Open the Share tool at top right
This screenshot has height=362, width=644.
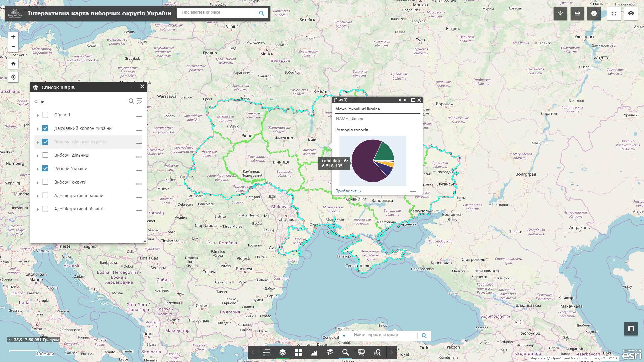(560, 13)
